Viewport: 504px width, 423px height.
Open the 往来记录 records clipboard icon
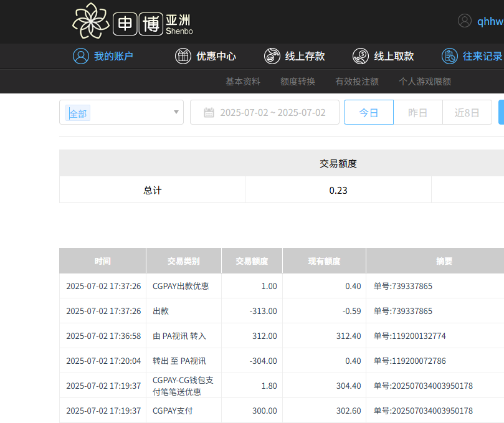pos(450,56)
